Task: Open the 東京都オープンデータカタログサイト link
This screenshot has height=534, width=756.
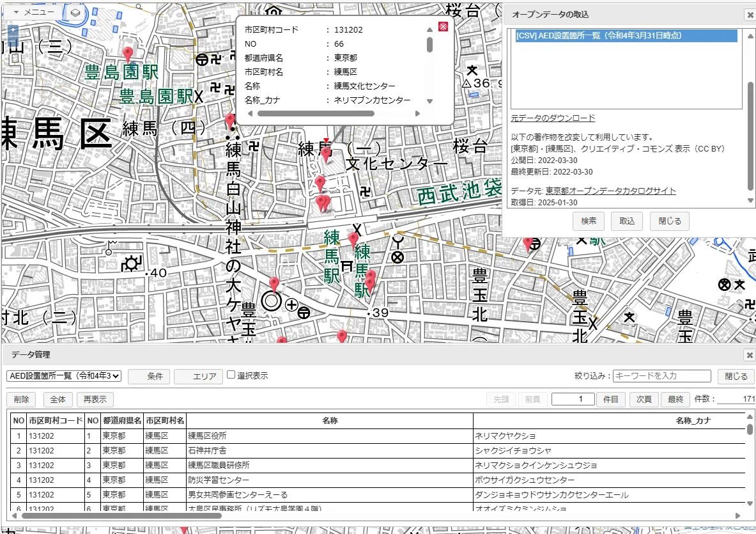Action: (x=610, y=191)
